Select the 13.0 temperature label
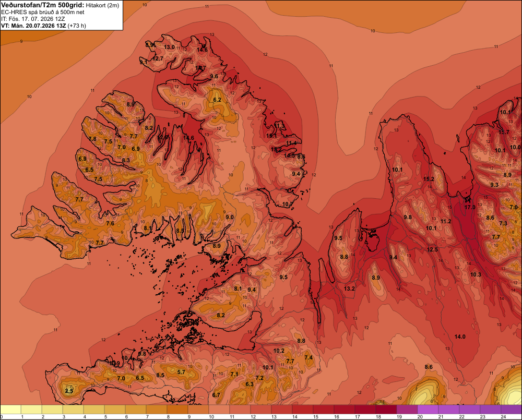The width and height of the screenshot is (522, 420). [169, 47]
